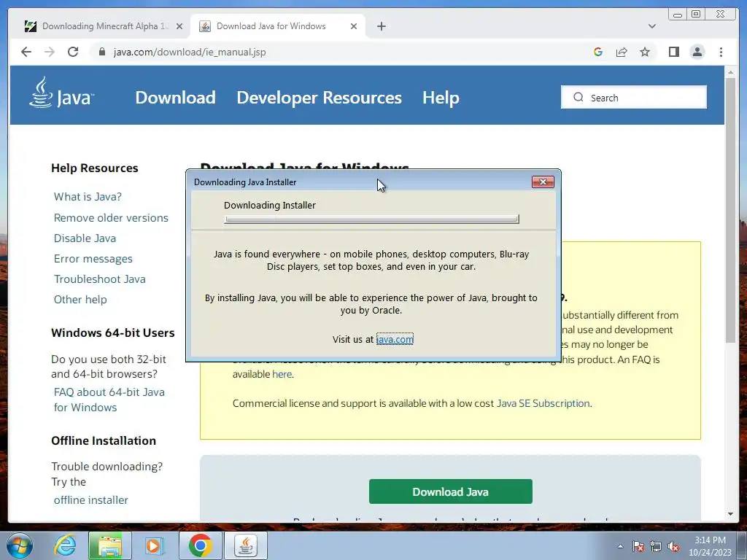Viewport: 747px width, 560px height.
Task: Open the Help menu in header
Action: pyautogui.click(x=441, y=97)
